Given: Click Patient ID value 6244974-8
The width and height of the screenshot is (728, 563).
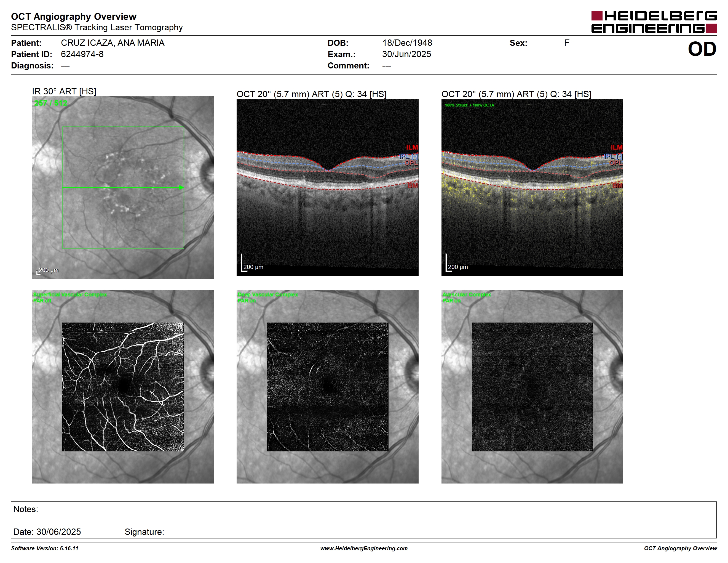Looking at the screenshot, I should (82, 54).
